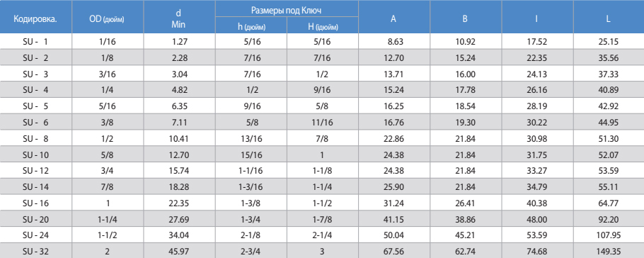This screenshot has height=258, width=644.
Task: Select the OD (дюйм) column header
Action: (x=107, y=19)
